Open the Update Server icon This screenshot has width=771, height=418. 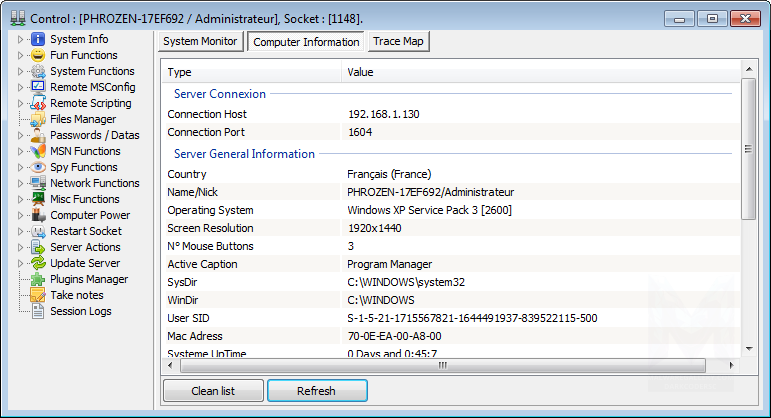[x=38, y=263]
